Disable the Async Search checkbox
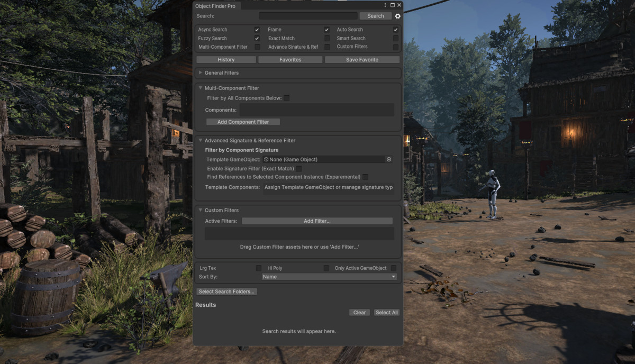The height and width of the screenshot is (364, 635). 257,30
